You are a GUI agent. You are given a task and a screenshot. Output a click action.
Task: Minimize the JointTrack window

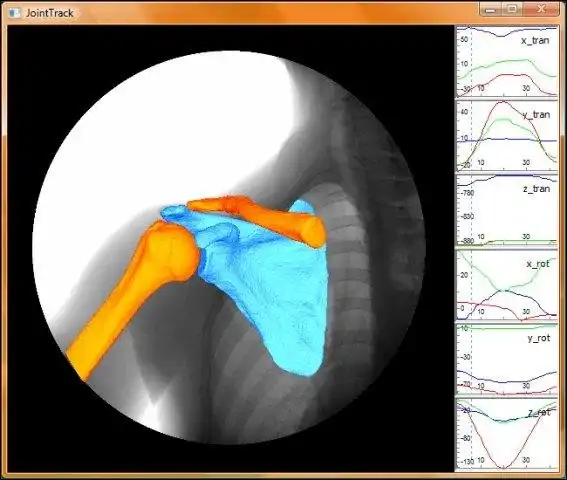pyautogui.click(x=490, y=10)
